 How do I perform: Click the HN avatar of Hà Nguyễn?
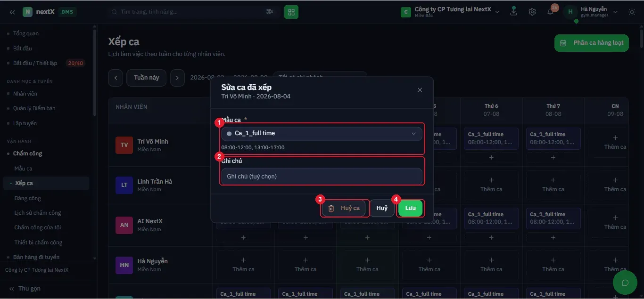124,265
